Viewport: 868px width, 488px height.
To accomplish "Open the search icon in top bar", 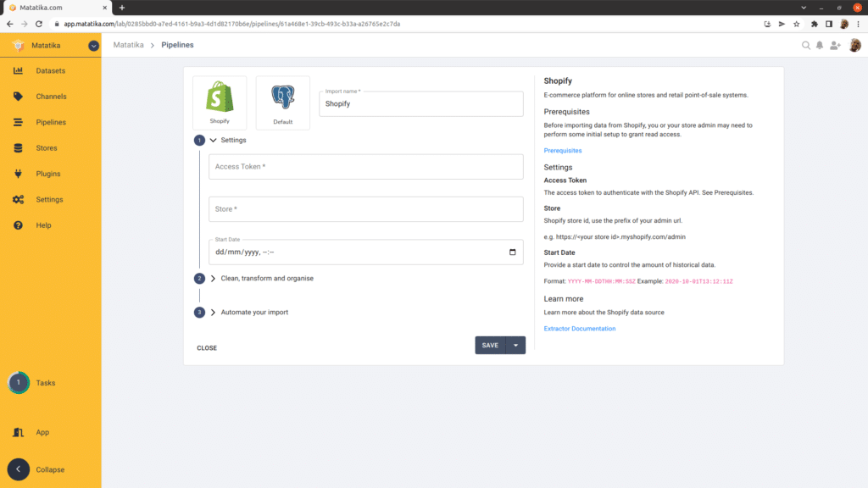I will tap(806, 45).
